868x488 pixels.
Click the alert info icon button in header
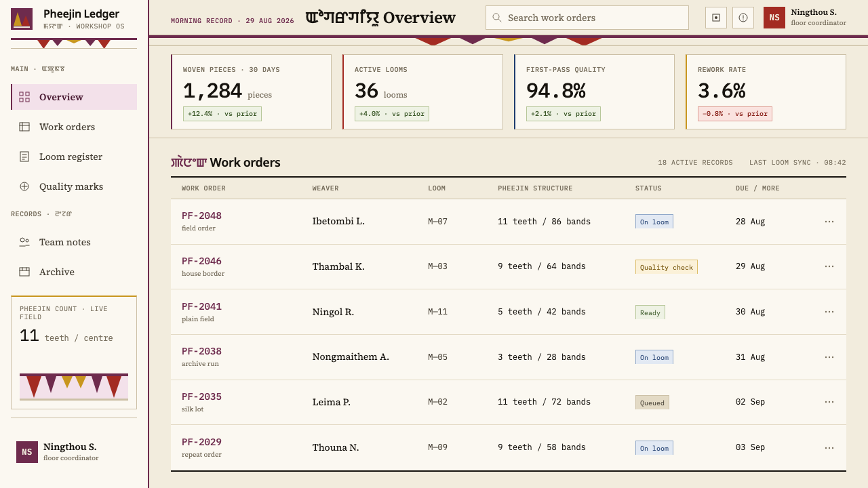743,18
